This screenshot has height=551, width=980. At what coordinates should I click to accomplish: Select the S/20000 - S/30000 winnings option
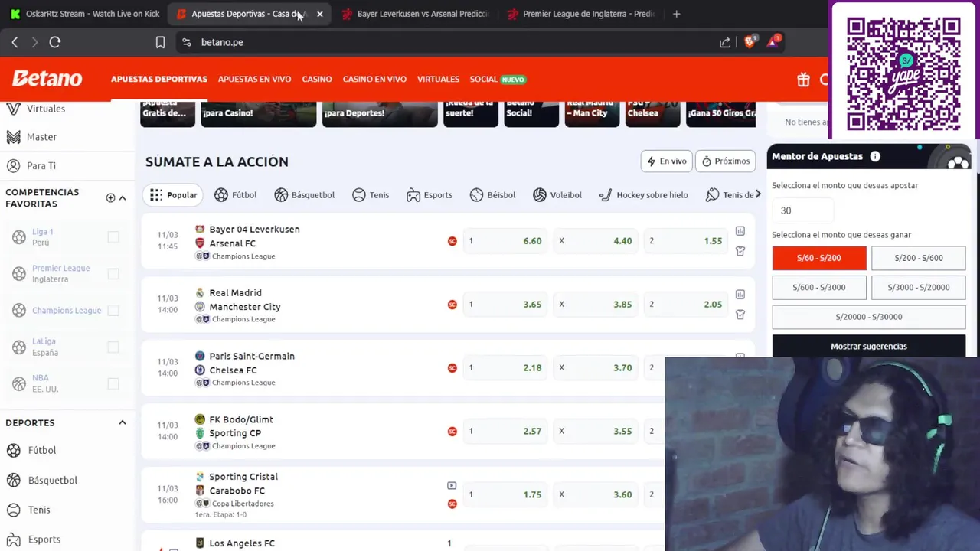coord(869,317)
